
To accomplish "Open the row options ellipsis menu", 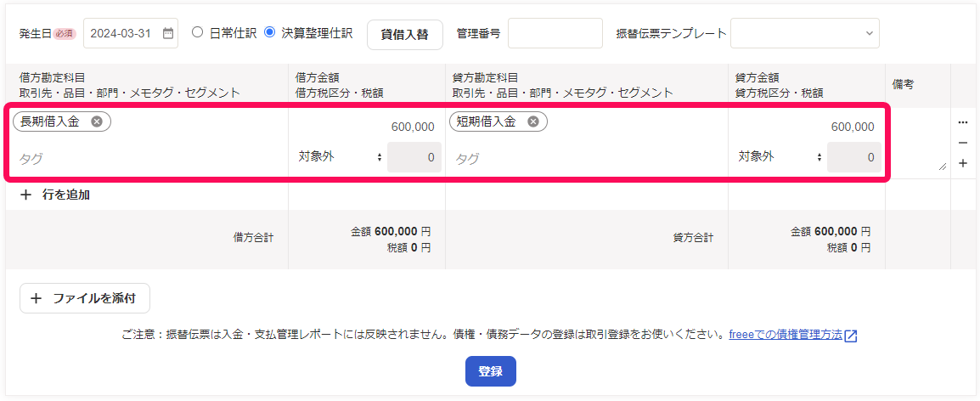I will tap(963, 122).
